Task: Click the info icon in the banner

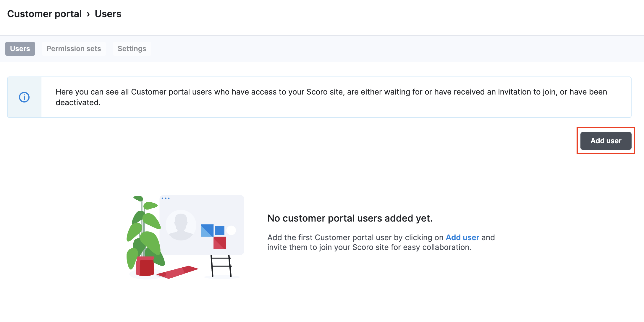Action: coord(24,97)
